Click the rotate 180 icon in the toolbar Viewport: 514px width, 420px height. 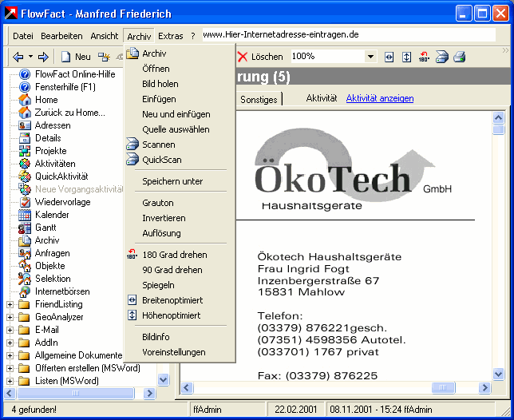coord(424,57)
